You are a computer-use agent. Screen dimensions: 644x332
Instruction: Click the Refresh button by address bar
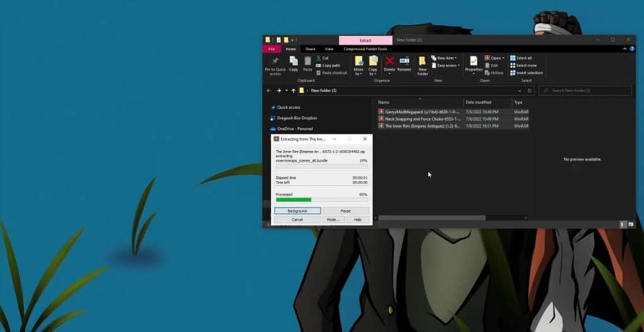click(x=530, y=91)
